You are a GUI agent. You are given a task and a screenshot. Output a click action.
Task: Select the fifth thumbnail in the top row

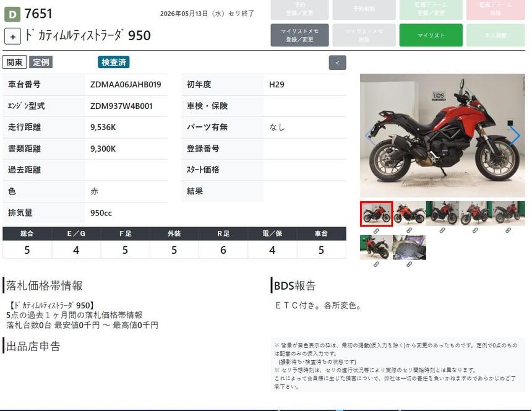tap(508, 214)
